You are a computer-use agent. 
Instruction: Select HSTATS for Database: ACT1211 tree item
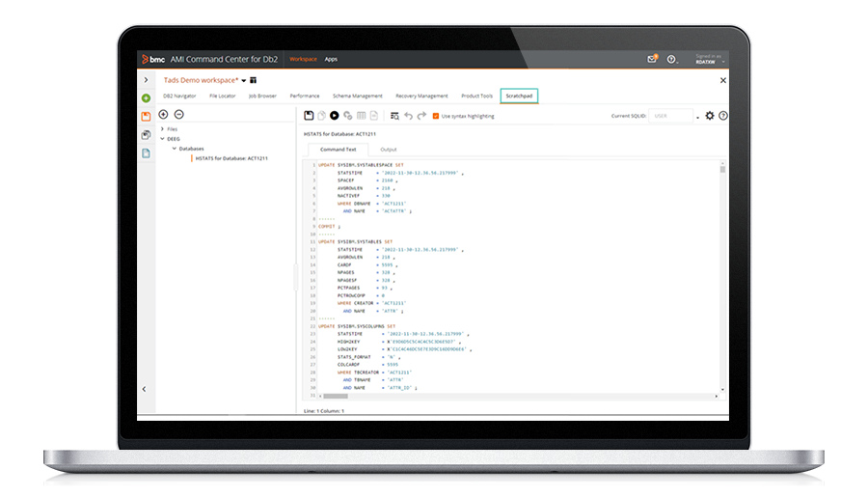(x=231, y=158)
